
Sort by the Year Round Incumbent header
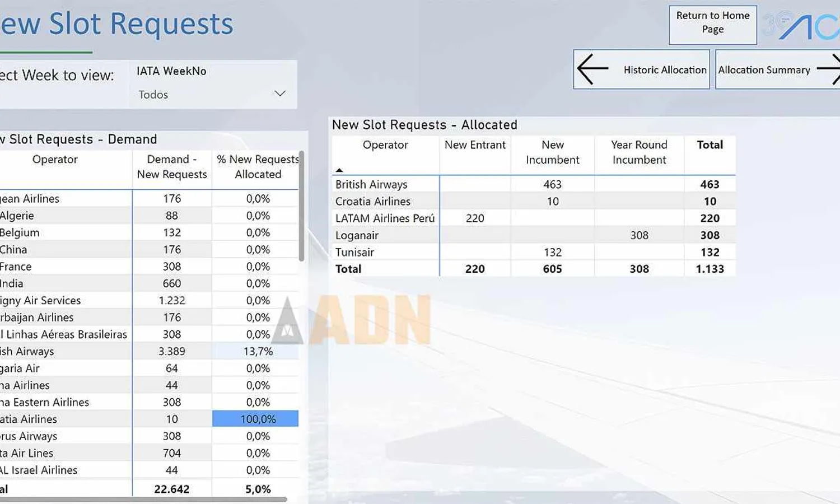(639, 152)
